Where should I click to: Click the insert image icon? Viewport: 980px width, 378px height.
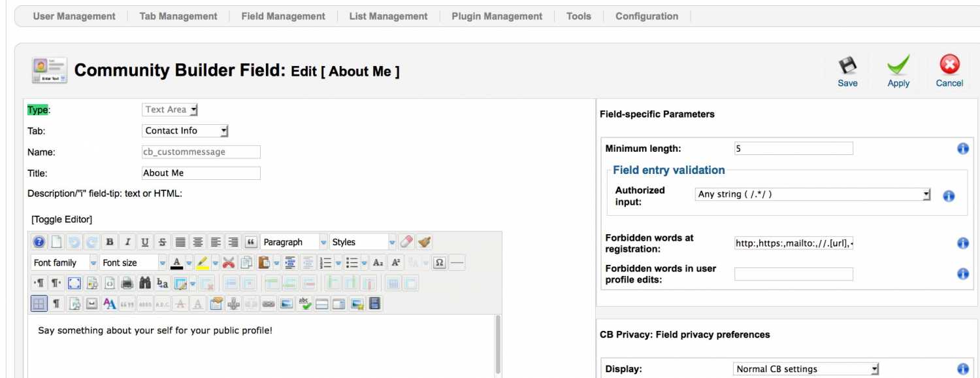[286, 303]
